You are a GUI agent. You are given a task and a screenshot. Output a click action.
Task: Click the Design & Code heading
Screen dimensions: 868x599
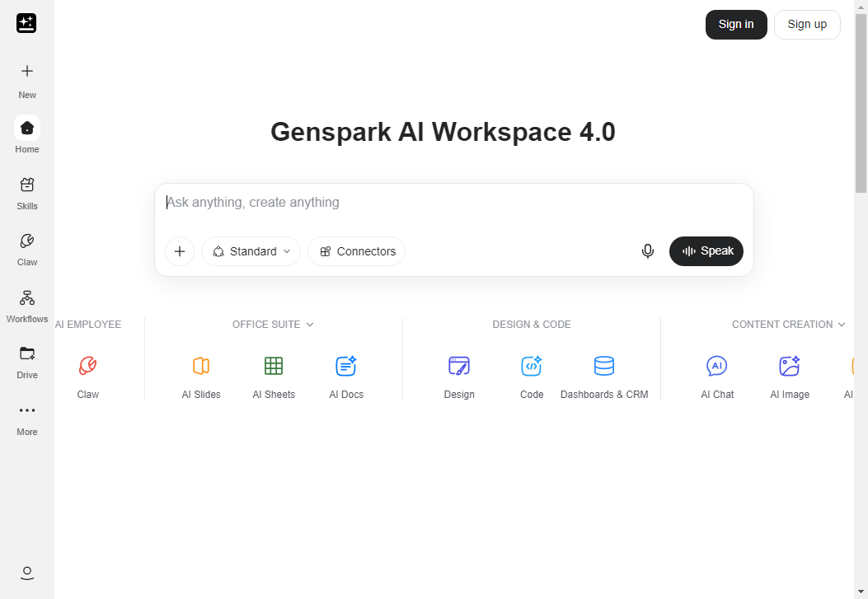(x=532, y=325)
